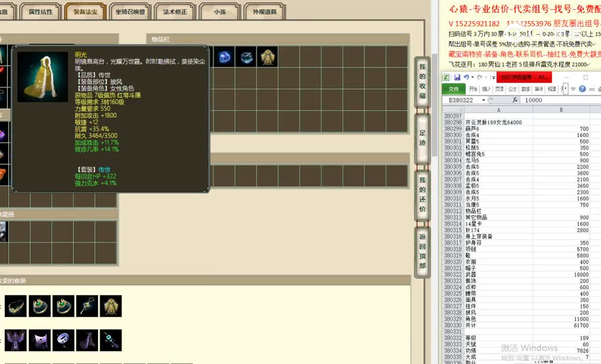Select the golden pendant charm set item
Image resolution: width=601 pixels, height=364 pixels.
tap(87, 306)
